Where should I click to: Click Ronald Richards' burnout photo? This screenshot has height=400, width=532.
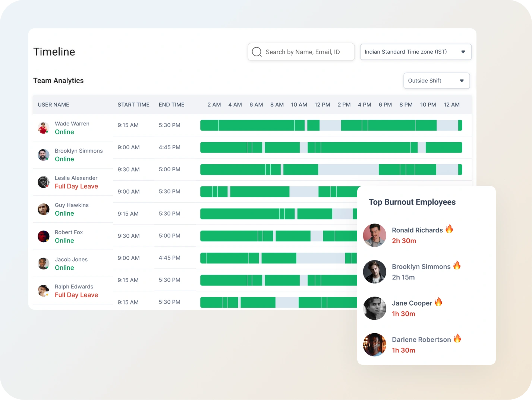pyautogui.click(x=374, y=235)
